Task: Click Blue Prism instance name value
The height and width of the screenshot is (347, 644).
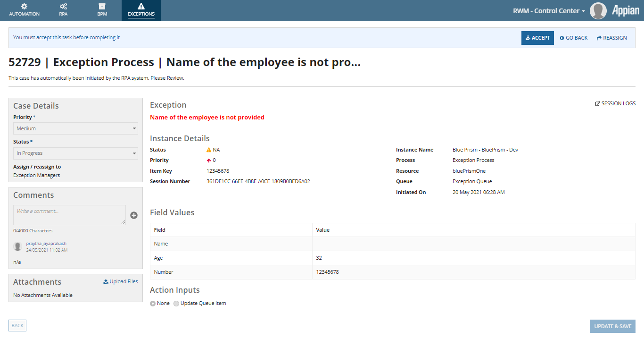Action: [485, 150]
